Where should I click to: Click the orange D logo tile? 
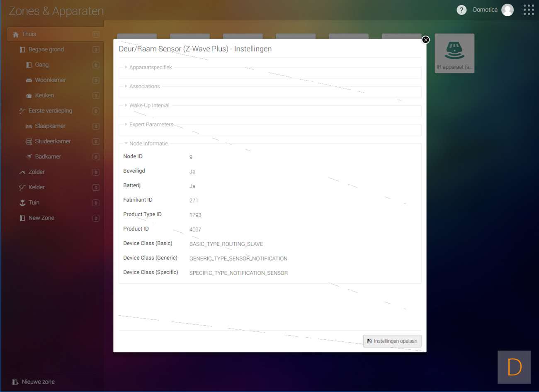coord(514,367)
